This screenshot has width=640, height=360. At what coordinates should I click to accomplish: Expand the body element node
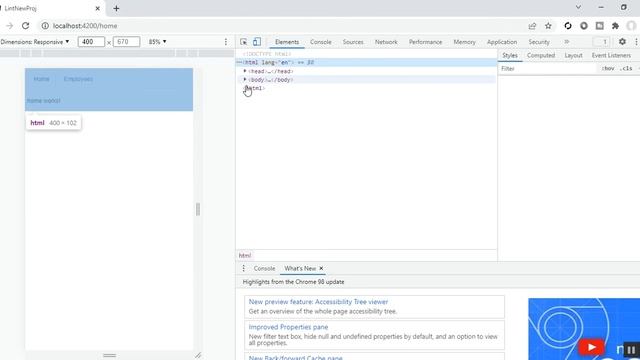pyautogui.click(x=245, y=80)
